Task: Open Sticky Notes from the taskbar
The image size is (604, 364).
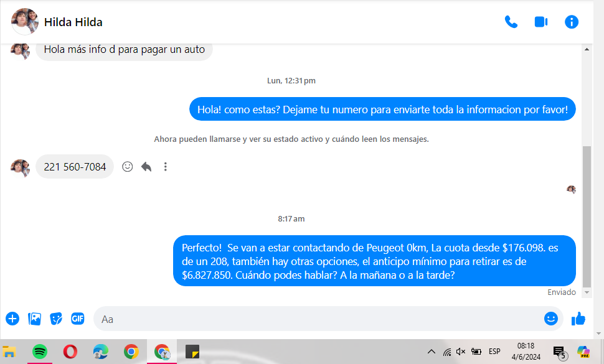Action: [x=192, y=352]
